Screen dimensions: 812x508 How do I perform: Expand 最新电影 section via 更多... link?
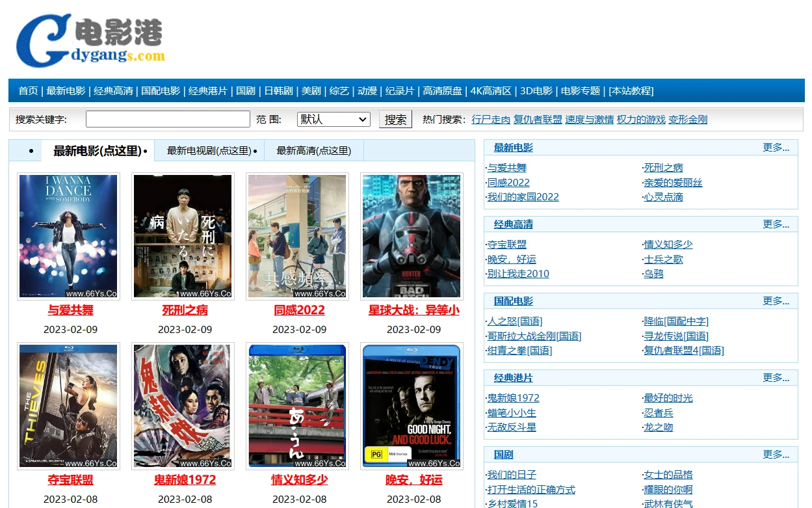775,148
